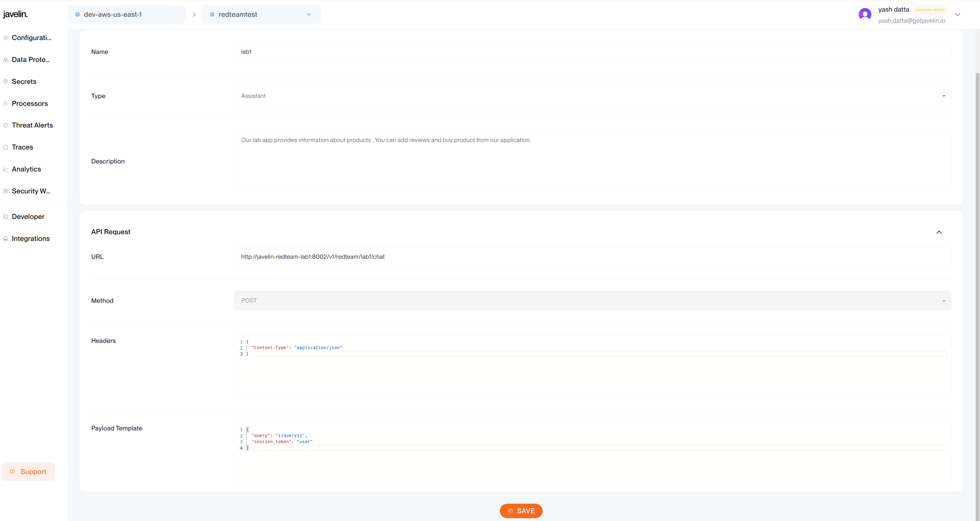Click the Developer sidebar icon
The height and width of the screenshot is (521, 980).
pyautogui.click(x=5, y=217)
